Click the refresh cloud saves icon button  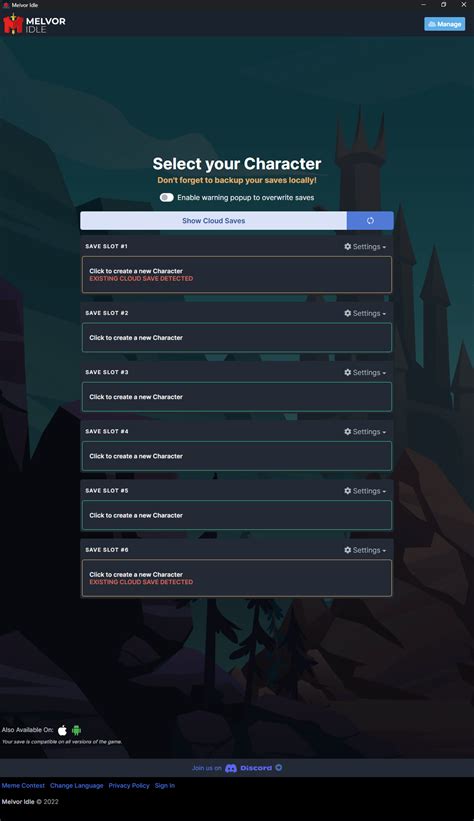370,220
